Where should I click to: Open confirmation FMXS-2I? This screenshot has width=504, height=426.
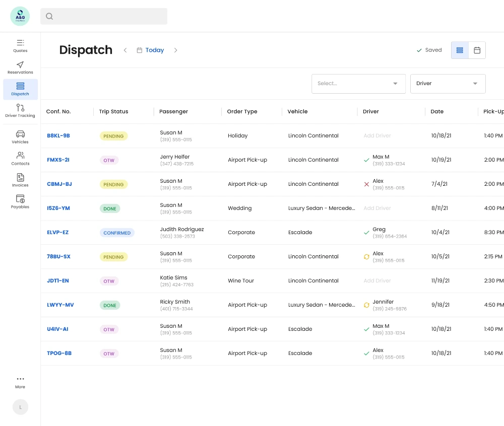coord(58,160)
